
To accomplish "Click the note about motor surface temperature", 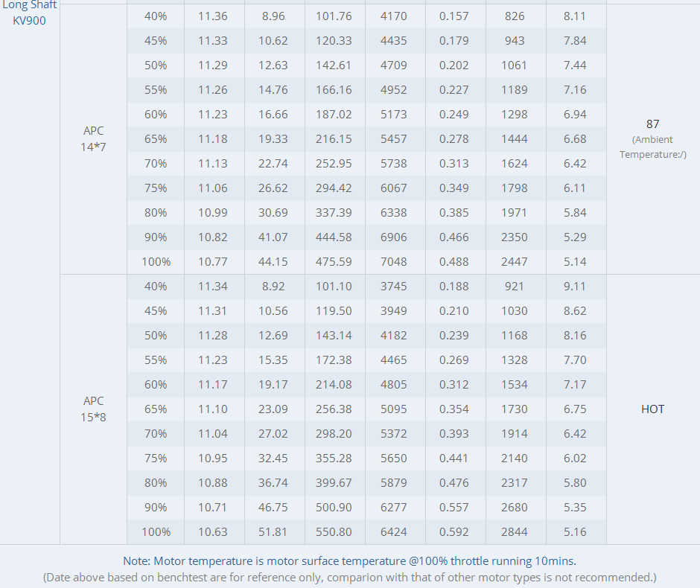I will pyautogui.click(x=350, y=561).
